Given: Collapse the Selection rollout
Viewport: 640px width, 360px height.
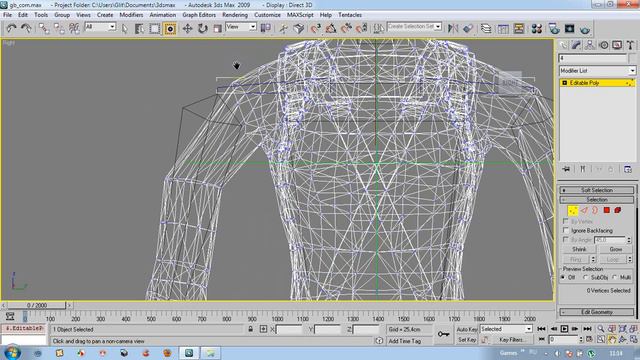Looking at the screenshot, I should (x=596, y=200).
